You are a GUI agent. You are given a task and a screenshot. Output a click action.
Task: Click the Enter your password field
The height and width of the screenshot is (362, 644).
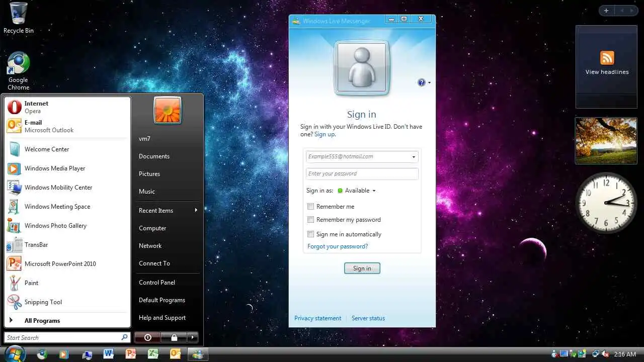tap(362, 174)
